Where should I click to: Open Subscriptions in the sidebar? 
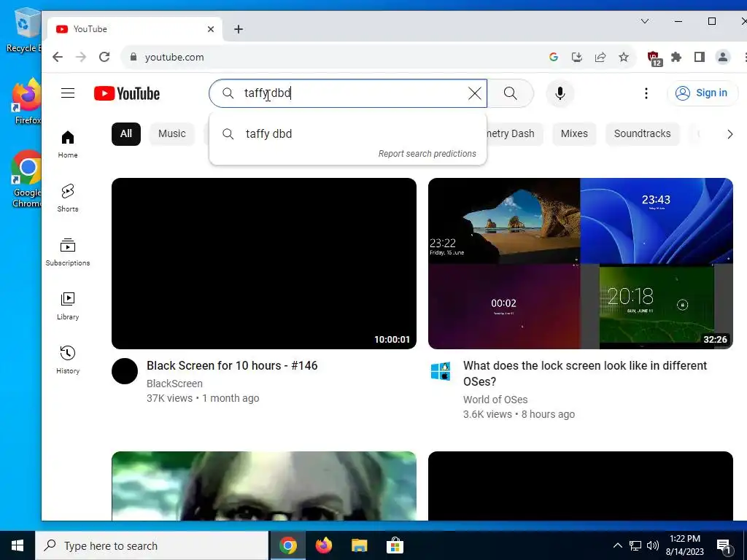pyautogui.click(x=68, y=252)
